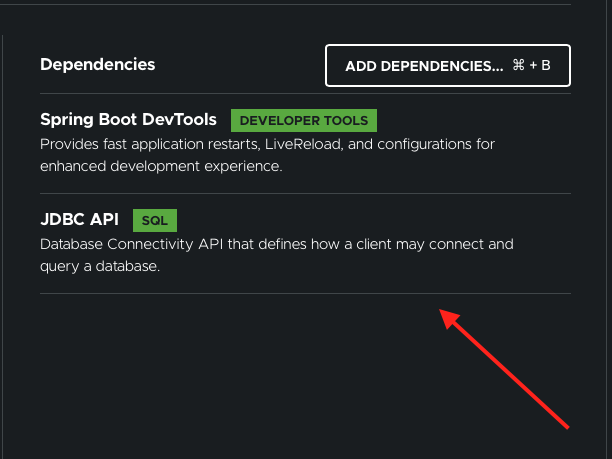Click the ADD DEPENDENCIES button
Screen dimensions: 612x459
[447, 66]
